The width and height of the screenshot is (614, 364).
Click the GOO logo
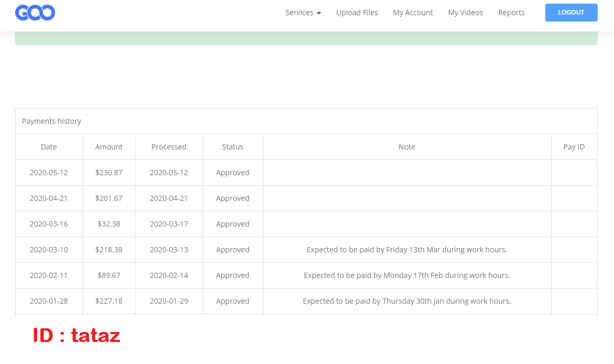pyautogui.click(x=35, y=13)
